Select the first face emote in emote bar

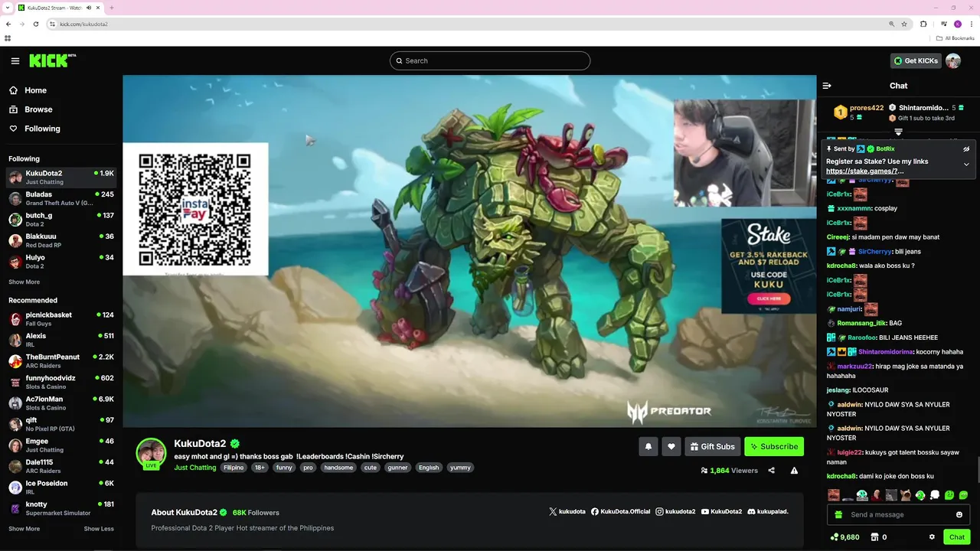coord(834,495)
